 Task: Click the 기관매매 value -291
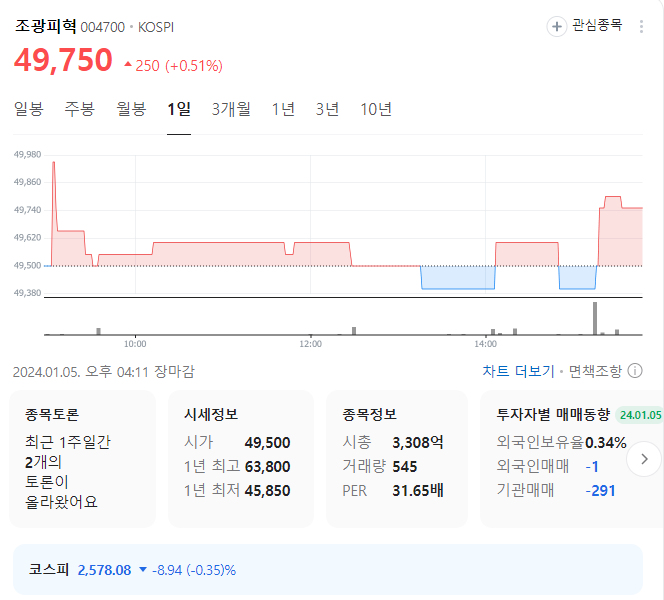point(600,491)
